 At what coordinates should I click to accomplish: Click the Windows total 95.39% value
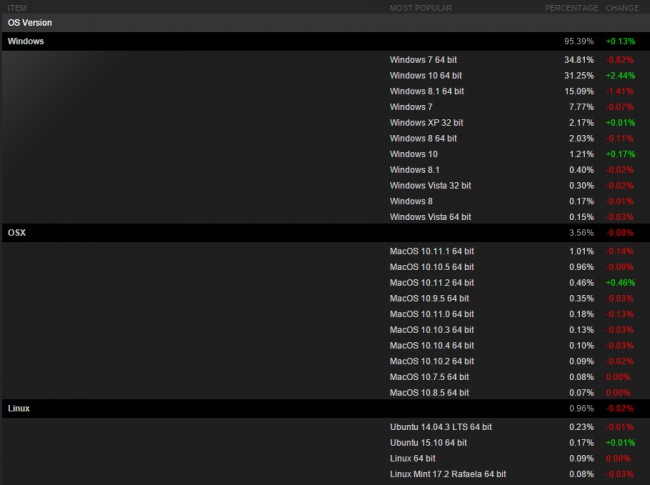579,41
